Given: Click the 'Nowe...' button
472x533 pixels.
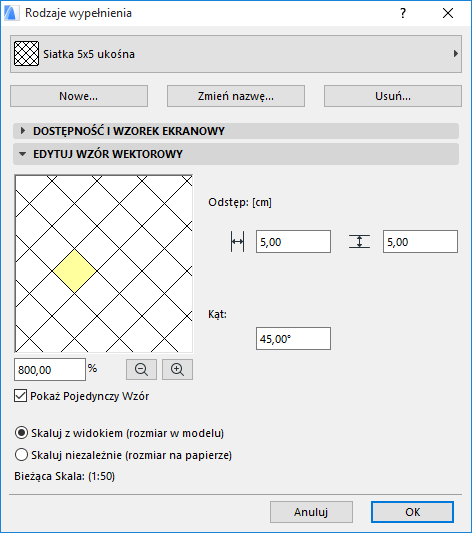Looking at the screenshot, I should point(79,96).
